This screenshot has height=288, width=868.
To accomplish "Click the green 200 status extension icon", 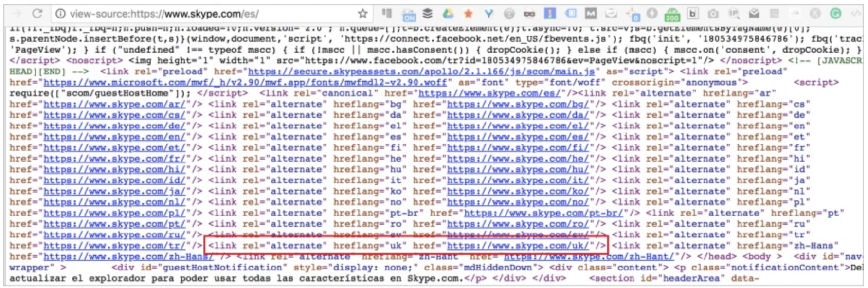I will click(x=672, y=14).
